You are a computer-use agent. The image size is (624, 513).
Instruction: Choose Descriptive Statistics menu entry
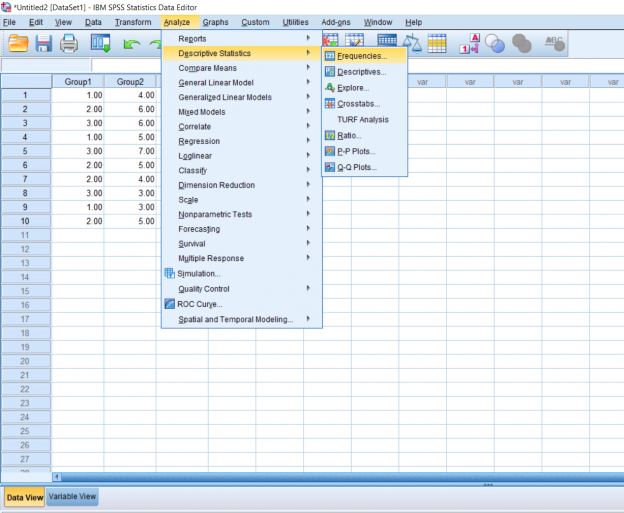click(x=242, y=53)
